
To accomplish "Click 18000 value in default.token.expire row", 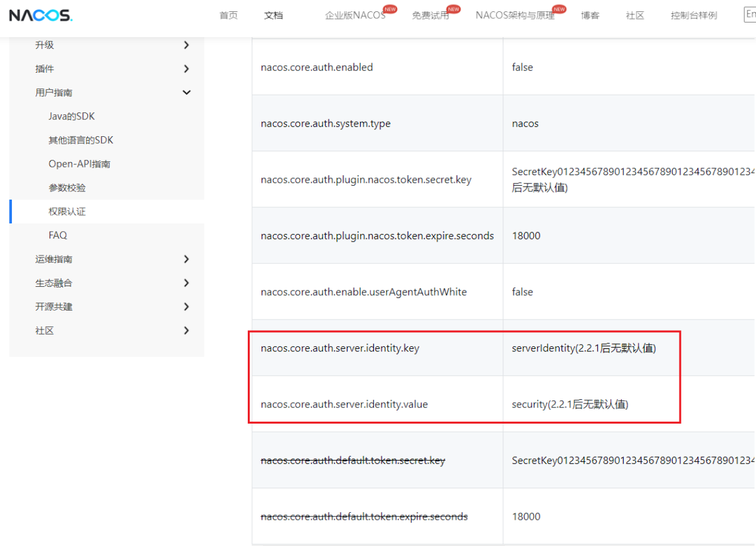I will (x=526, y=517).
